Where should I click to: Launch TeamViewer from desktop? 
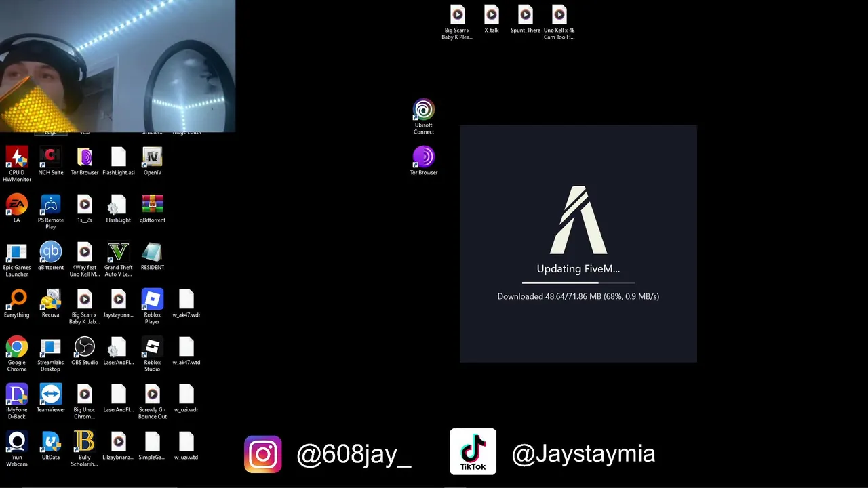pyautogui.click(x=51, y=399)
